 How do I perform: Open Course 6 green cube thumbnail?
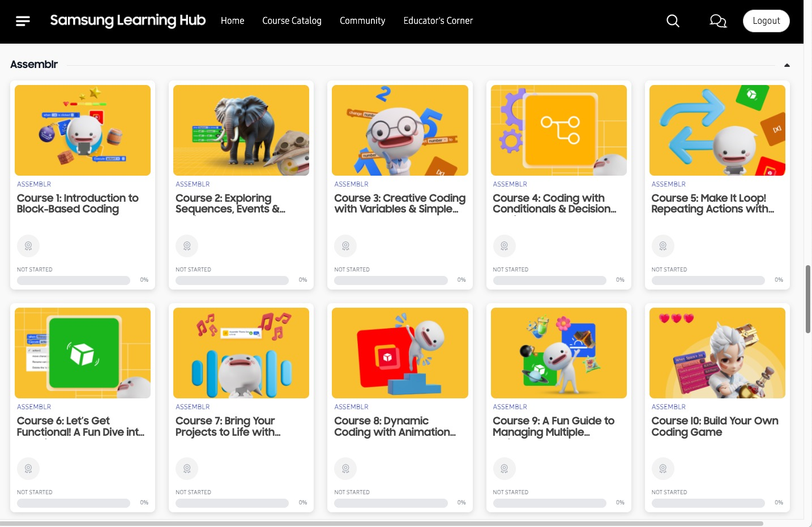pyautogui.click(x=83, y=353)
